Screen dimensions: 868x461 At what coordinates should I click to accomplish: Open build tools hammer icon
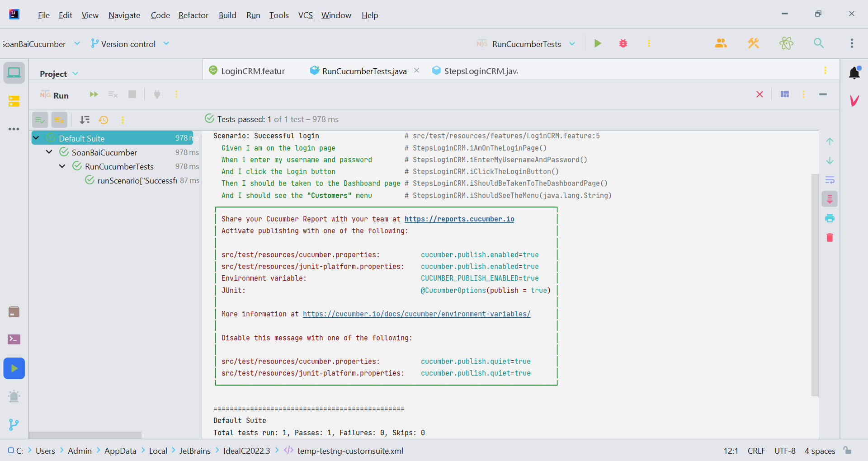[753, 43]
